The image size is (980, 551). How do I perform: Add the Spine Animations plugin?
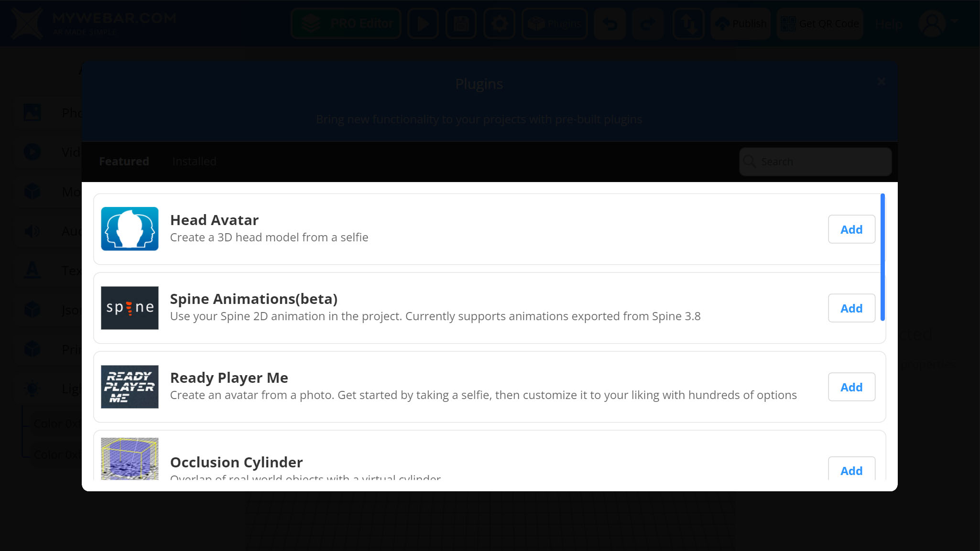pyautogui.click(x=851, y=308)
